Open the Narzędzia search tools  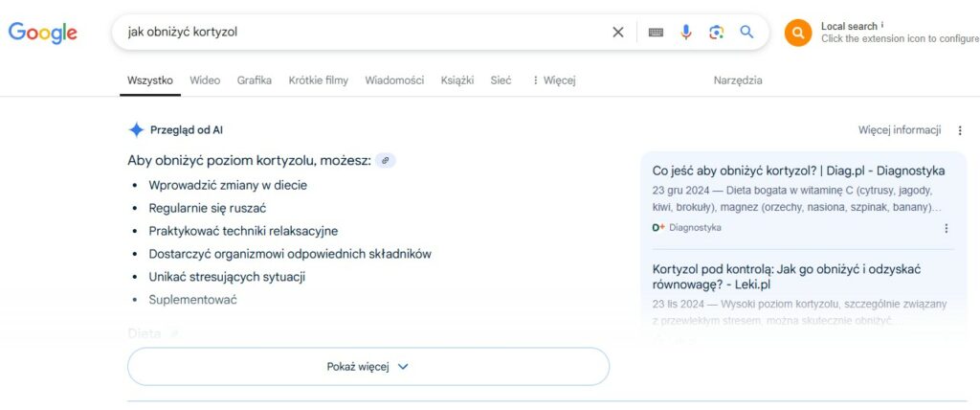[738, 80]
